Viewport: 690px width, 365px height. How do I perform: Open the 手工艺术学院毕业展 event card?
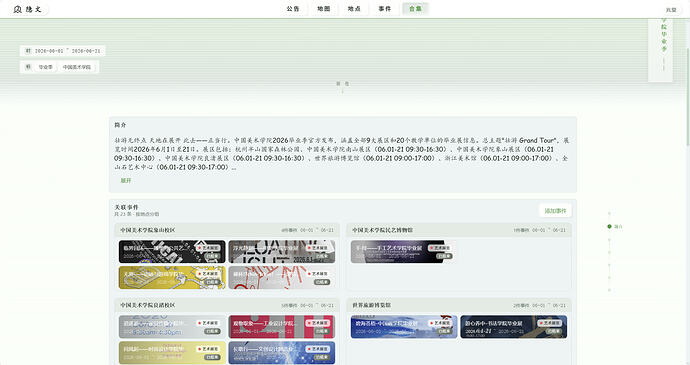tap(404, 252)
